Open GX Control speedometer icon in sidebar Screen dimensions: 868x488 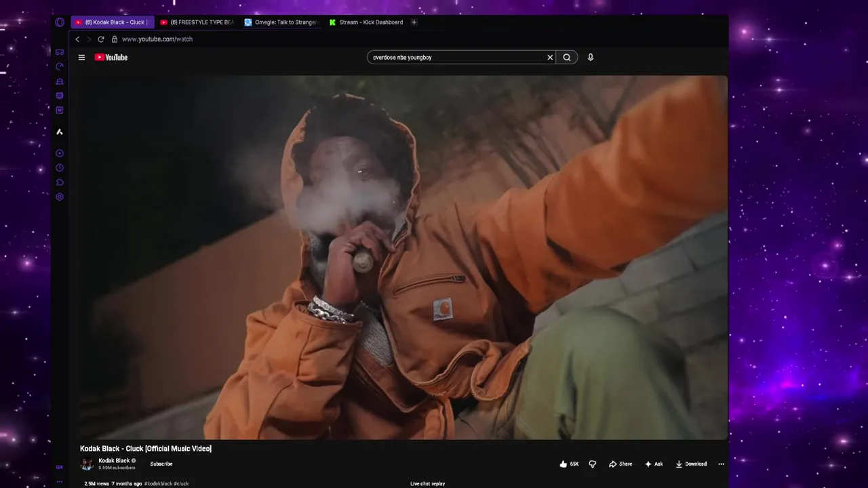[60, 66]
